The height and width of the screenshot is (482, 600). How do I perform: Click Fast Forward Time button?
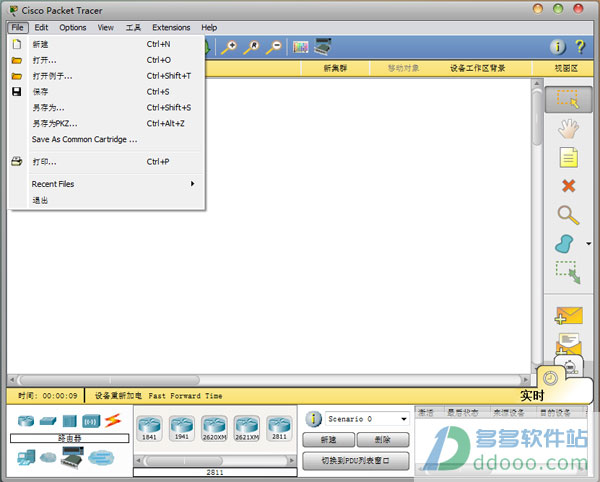click(185, 396)
